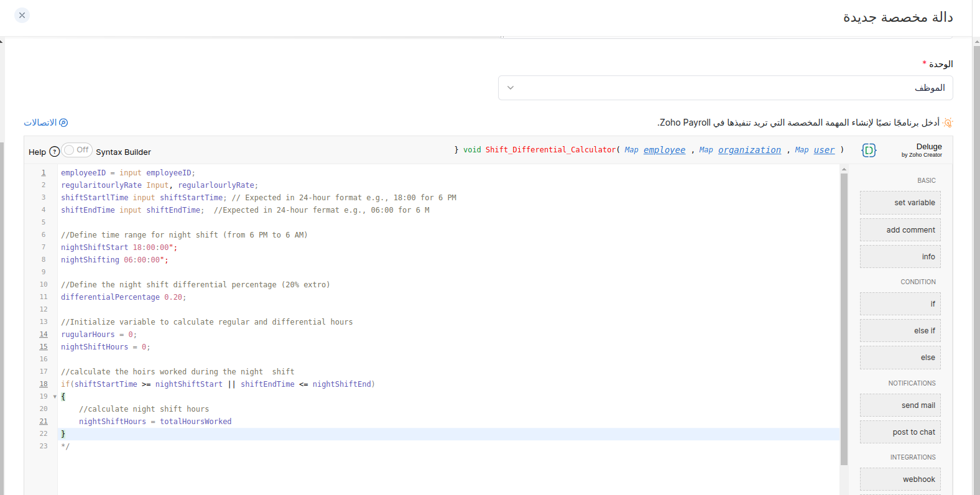
Task: Collapse code block at line 19
Action: click(55, 397)
